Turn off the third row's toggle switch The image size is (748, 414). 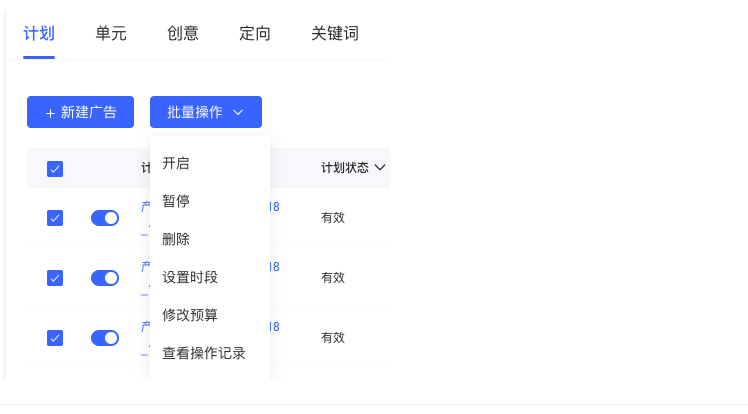(105, 338)
